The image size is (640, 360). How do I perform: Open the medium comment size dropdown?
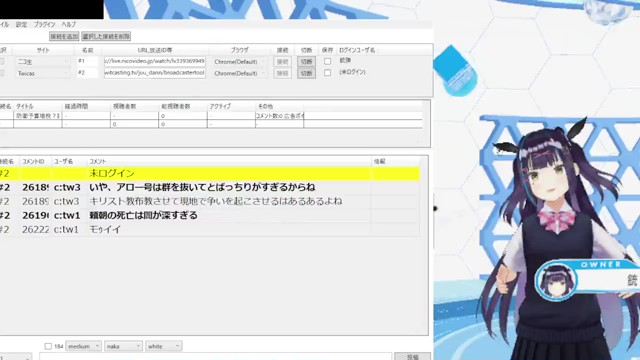pyautogui.click(x=84, y=346)
